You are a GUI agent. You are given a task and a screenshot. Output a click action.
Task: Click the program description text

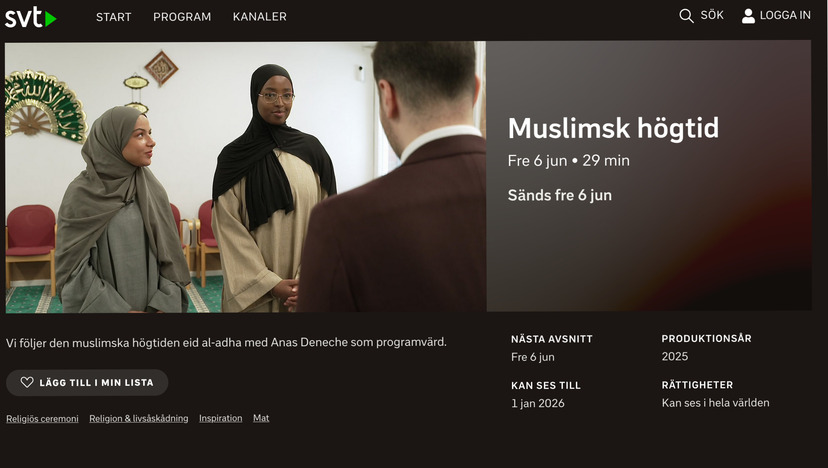(226, 342)
